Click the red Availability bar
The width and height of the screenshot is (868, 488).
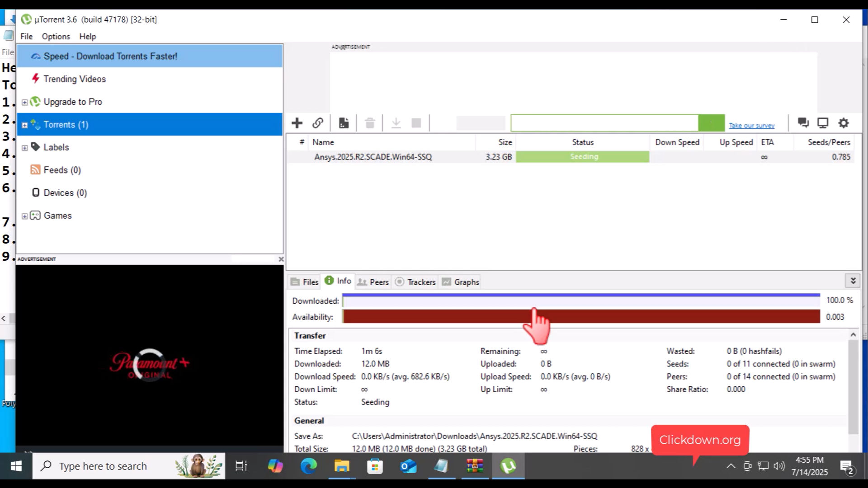(x=581, y=317)
